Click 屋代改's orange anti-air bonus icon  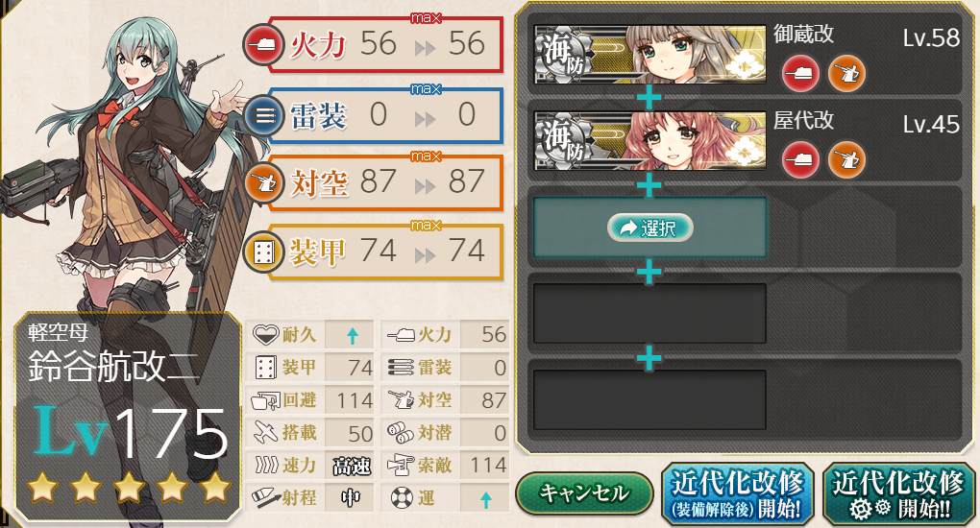point(846,160)
